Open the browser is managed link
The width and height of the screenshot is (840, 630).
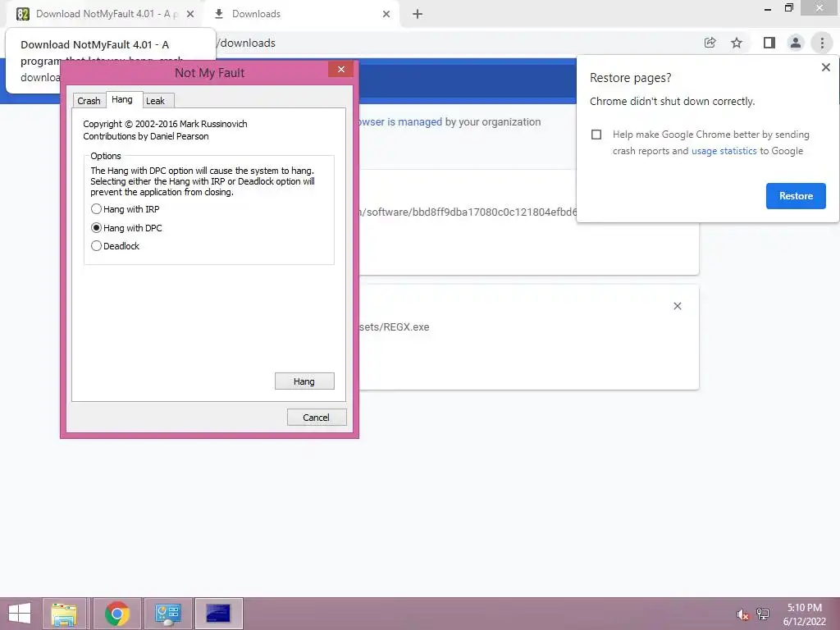click(400, 121)
